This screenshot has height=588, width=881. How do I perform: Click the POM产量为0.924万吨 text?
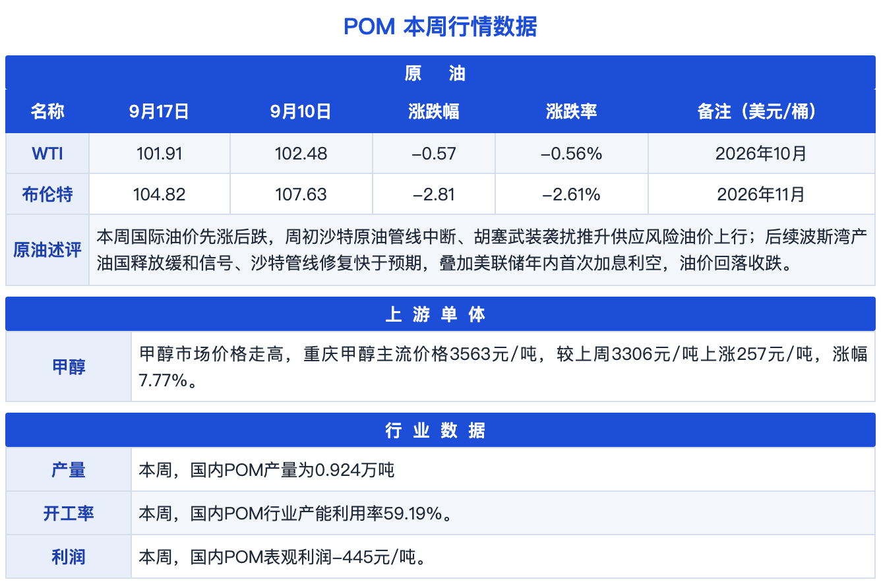(x=266, y=469)
